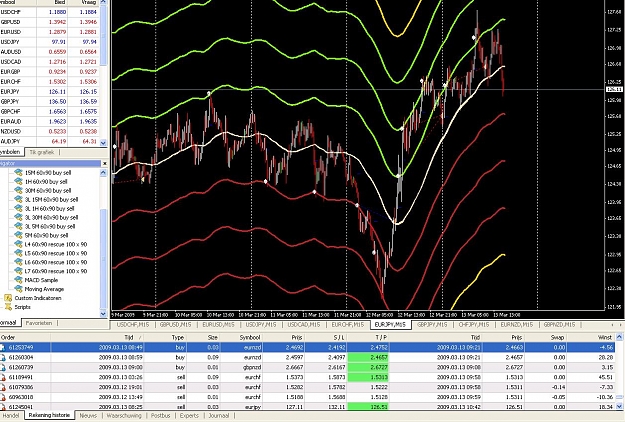Click the icon of L5 60x90 rescue 100 x 90
Screen dimensions: 625x422
(18, 253)
